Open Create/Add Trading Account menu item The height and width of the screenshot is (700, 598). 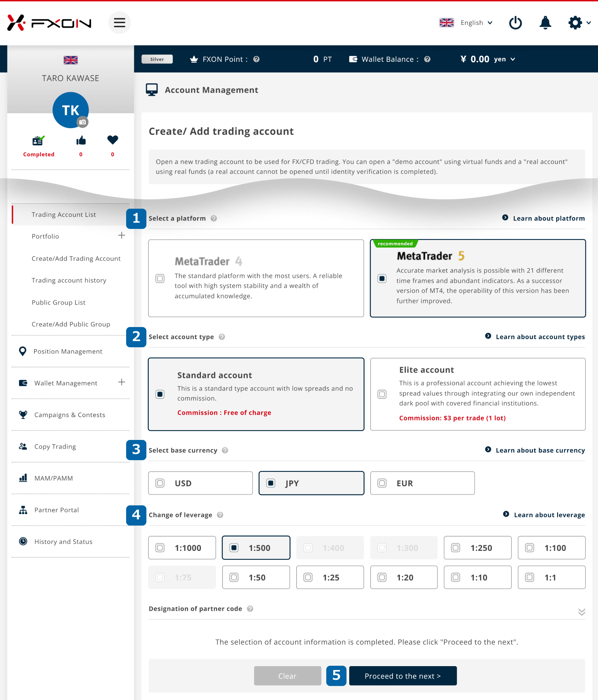point(76,259)
